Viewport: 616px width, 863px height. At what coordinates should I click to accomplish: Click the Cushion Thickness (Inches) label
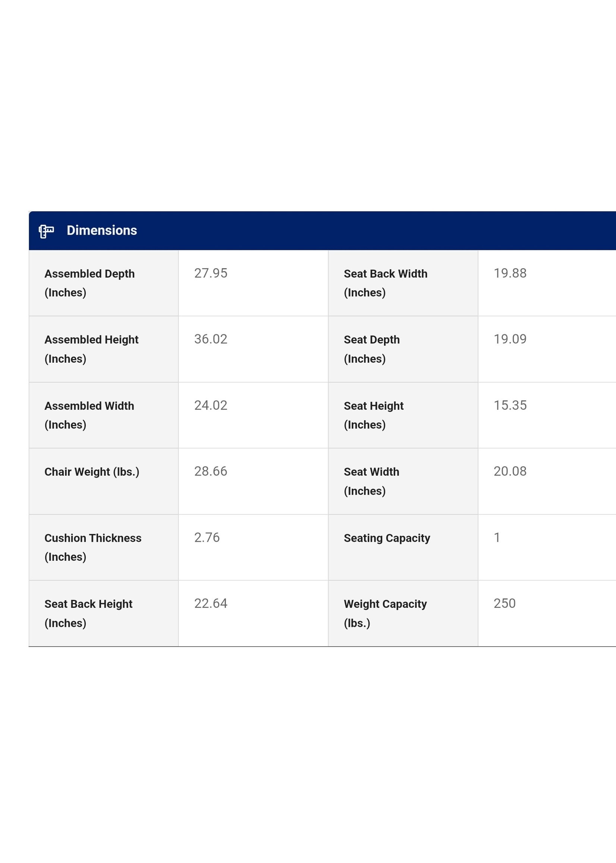pos(93,547)
